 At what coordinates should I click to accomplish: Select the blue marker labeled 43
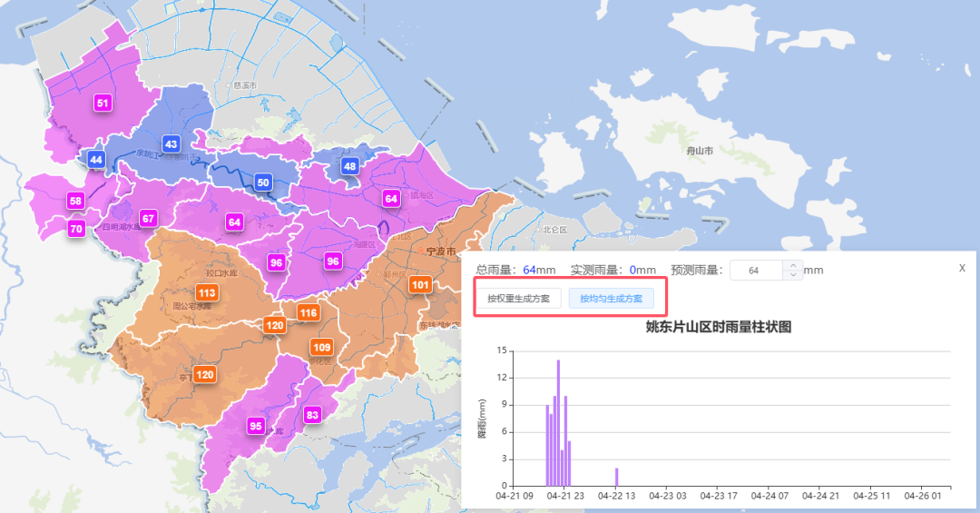[x=171, y=144]
